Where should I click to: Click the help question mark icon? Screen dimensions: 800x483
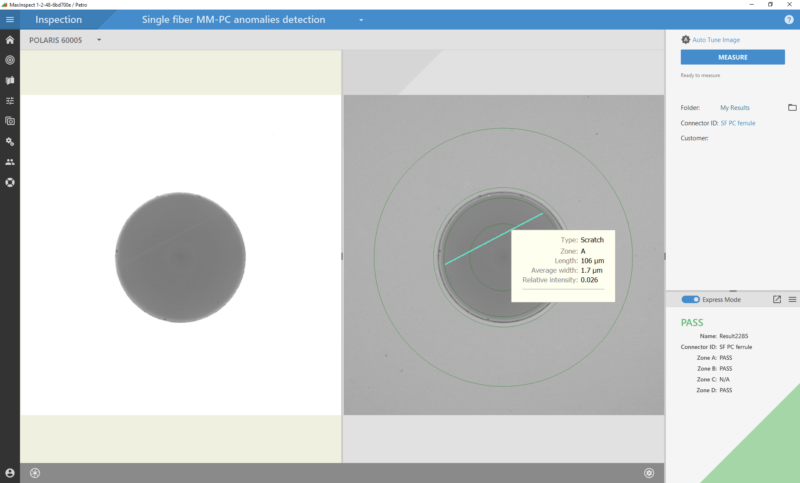(789, 19)
